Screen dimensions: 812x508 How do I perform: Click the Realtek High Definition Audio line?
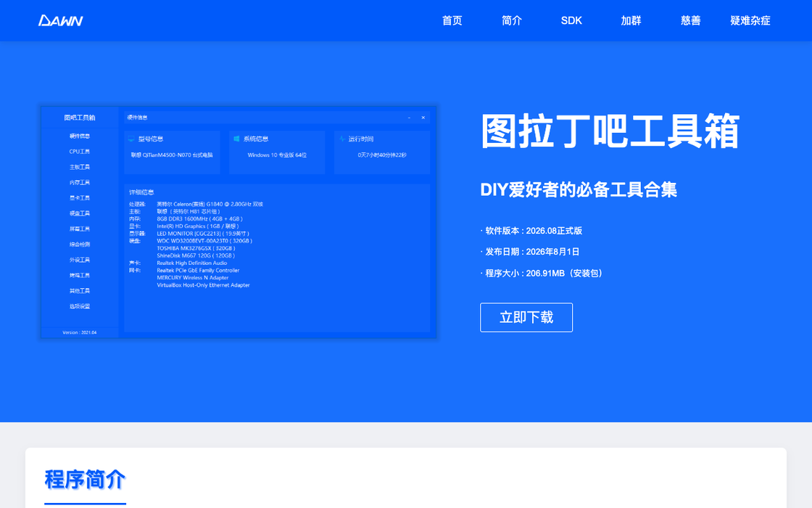[191, 263]
